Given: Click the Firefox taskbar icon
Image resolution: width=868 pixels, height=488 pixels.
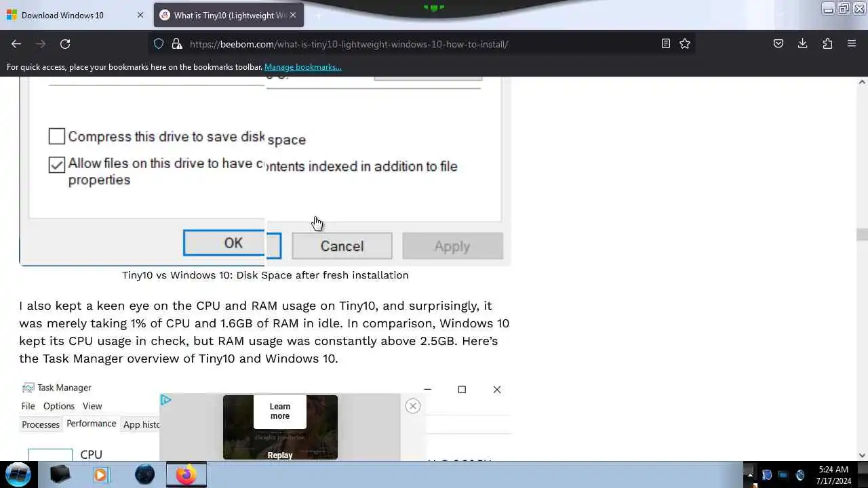Looking at the screenshot, I should coord(186,474).
